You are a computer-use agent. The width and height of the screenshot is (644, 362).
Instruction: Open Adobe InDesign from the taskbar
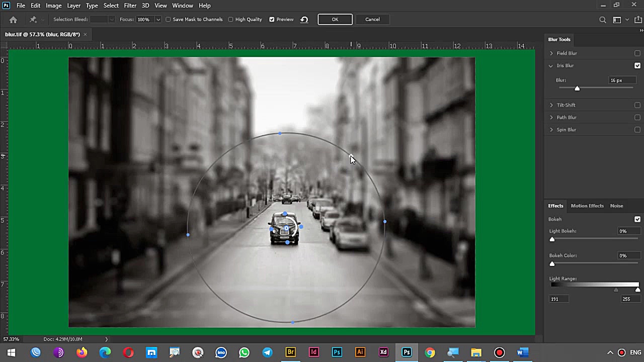point(314,352)
